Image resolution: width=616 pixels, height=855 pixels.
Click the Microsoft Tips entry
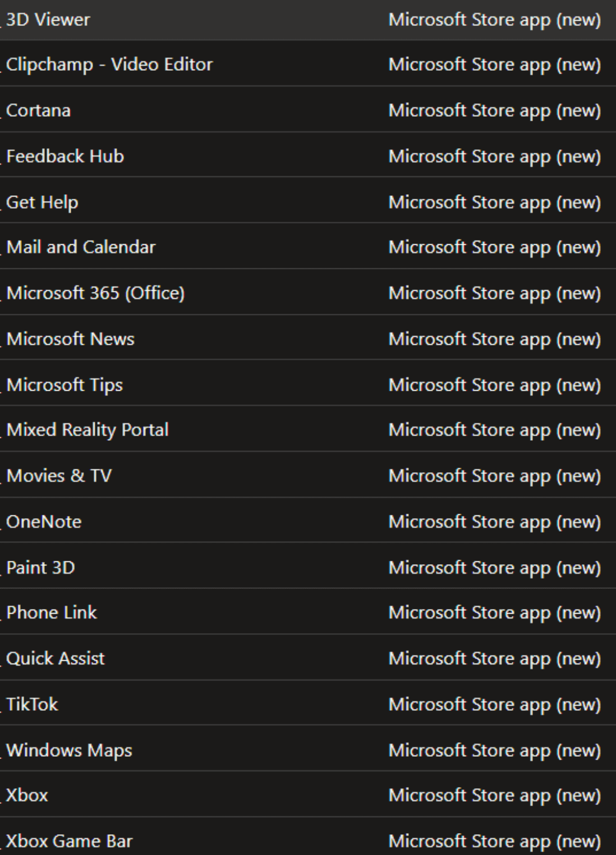click(65, 385)
